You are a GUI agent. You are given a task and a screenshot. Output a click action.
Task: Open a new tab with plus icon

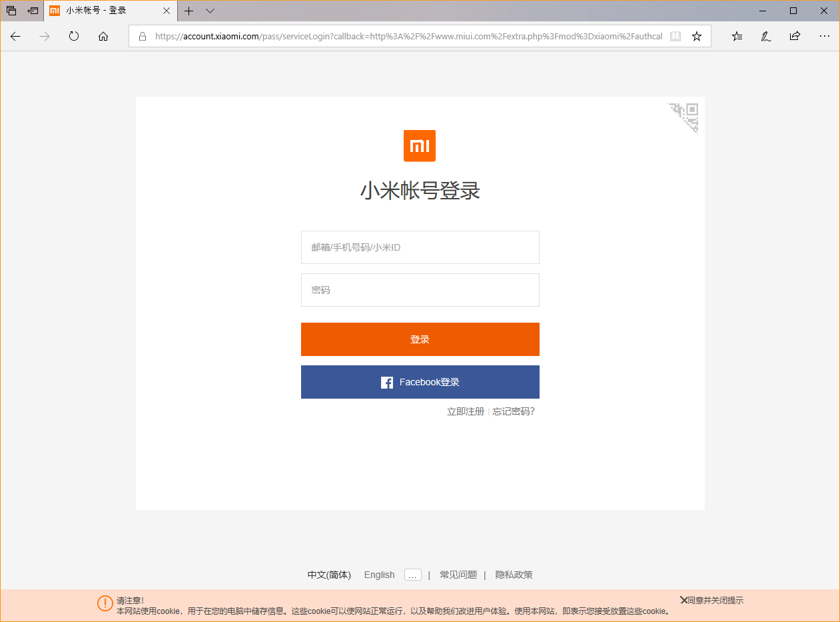point(189,11)
